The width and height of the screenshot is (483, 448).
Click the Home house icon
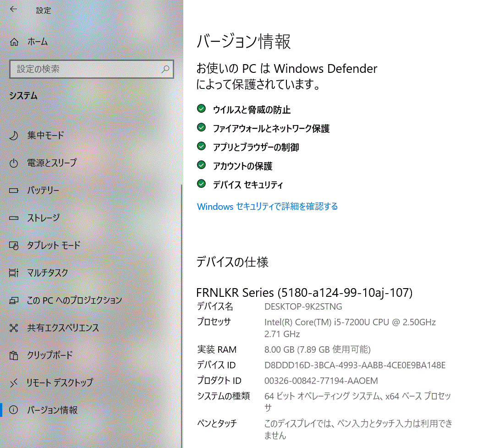click(x=14, y=42)
